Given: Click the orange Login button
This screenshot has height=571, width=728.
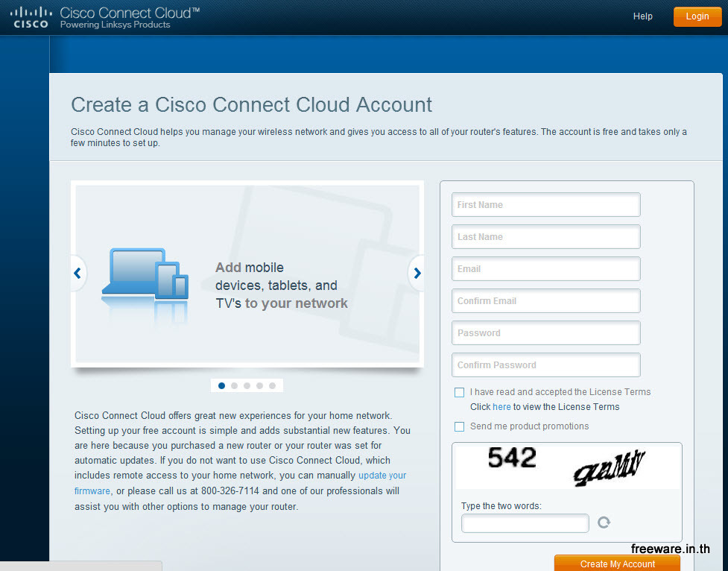Looking at the screenshot, I should coord(697,16).
